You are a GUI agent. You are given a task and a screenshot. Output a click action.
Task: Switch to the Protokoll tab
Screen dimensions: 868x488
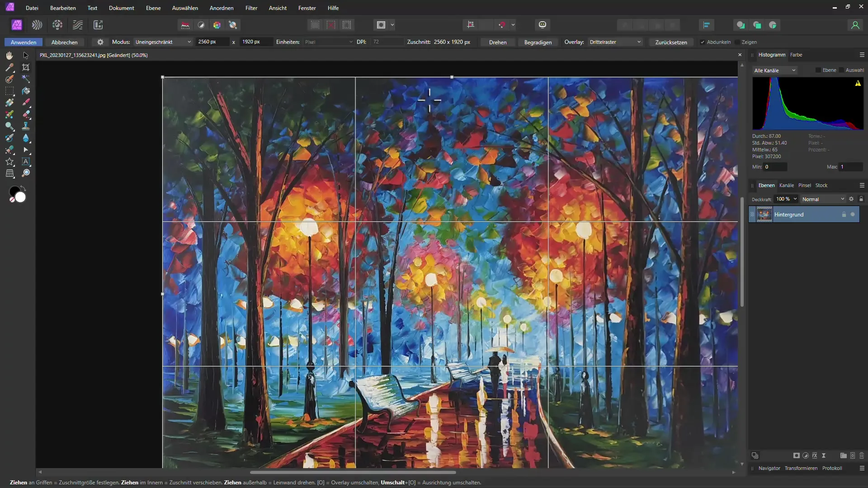tap(832, 468)
